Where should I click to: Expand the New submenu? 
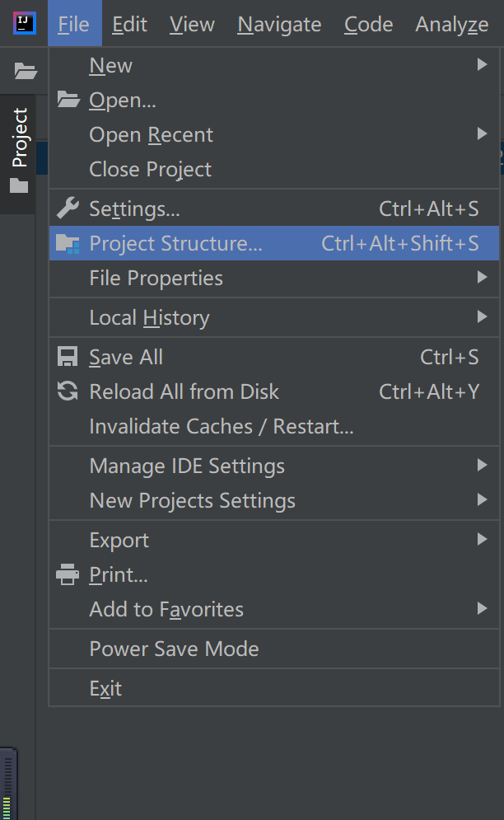point(110,65)
